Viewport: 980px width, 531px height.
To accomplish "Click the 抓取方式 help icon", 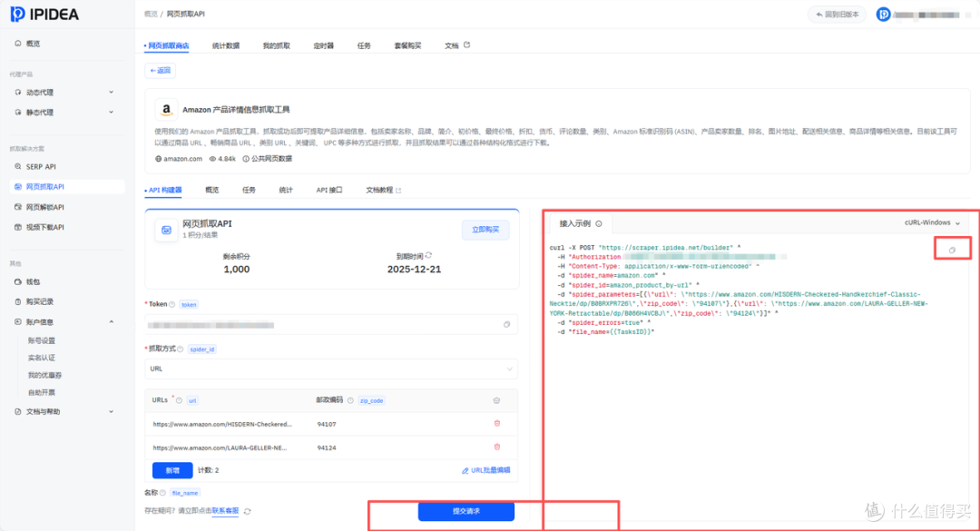I will tap(180, 349).
